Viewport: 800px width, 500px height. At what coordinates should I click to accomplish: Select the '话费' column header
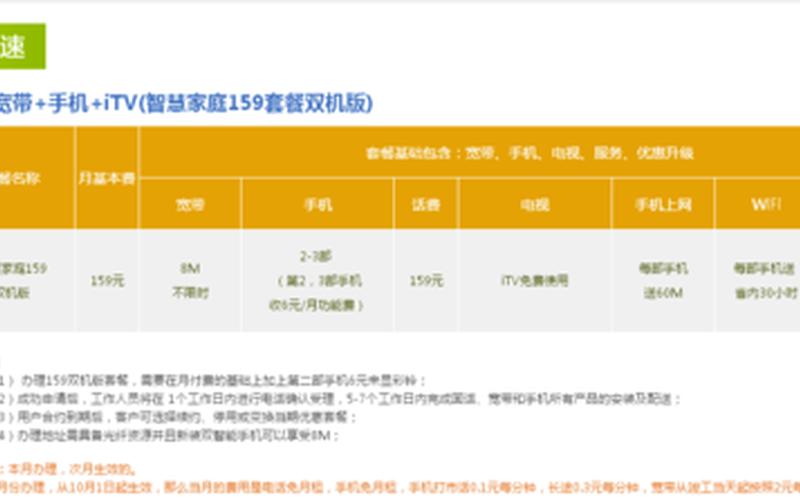pos(426,205)
